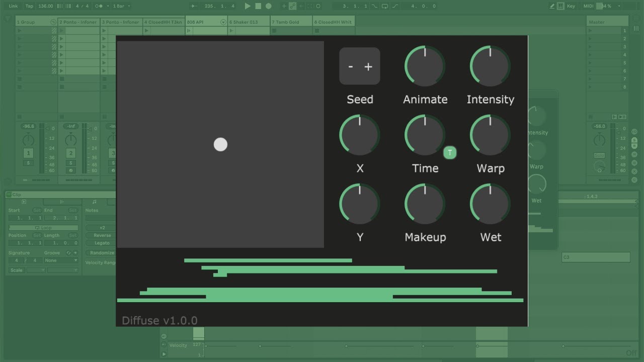Click the Back to Arrangement icon on Master
The width and height of the screenshot is (644, 362).
coord(614,117)
